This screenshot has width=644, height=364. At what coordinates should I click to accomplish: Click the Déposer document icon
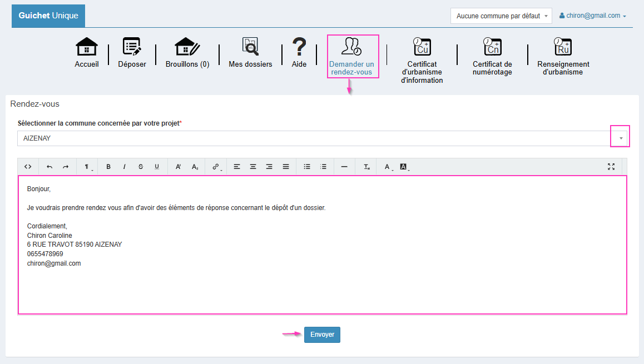tap(132, 47)
